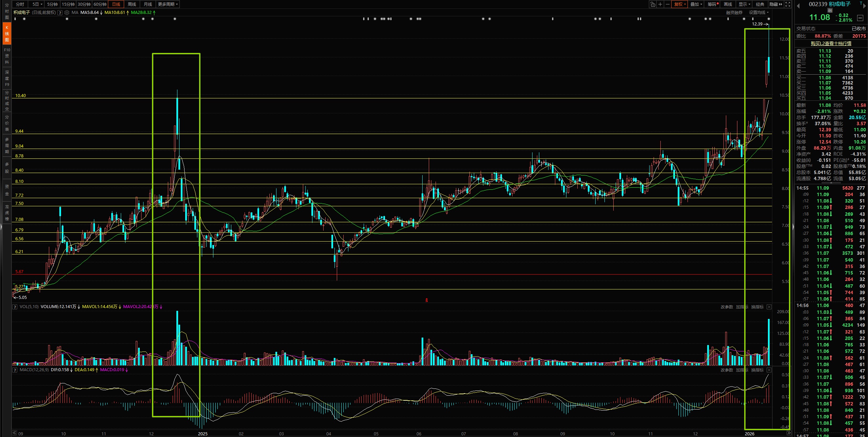868x437 pixels.
Task: Click the help question mark beside 积成电子
Action: point(60,13)
